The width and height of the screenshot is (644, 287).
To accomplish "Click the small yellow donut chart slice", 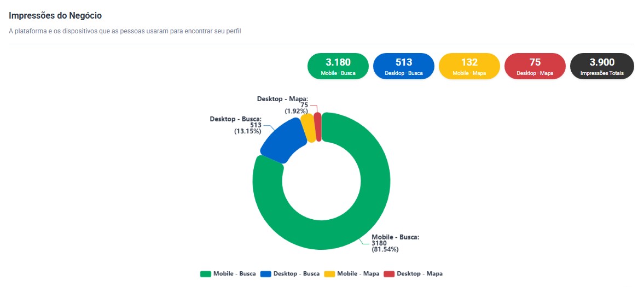I will pyautogui.click(x=309, y=128).
